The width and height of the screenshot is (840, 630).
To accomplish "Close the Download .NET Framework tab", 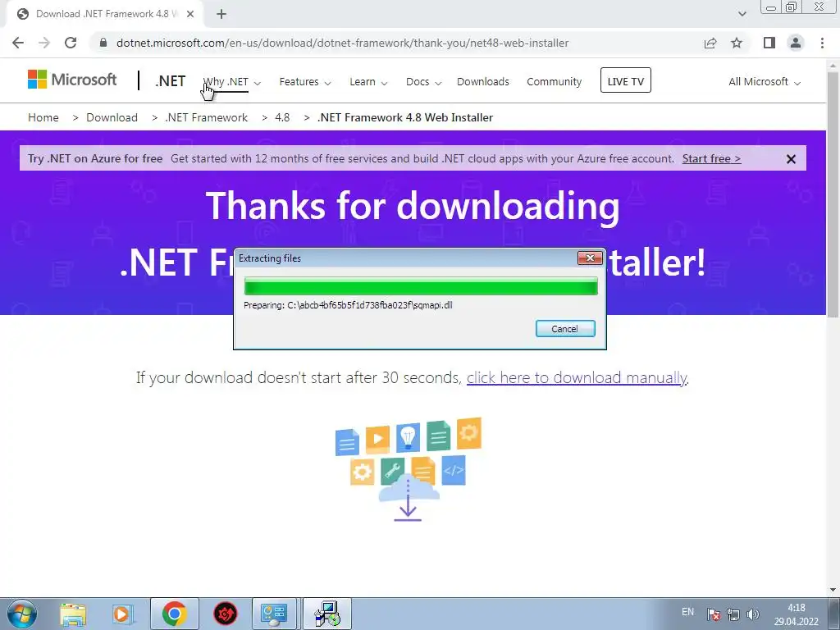I will tap(190, 15).
